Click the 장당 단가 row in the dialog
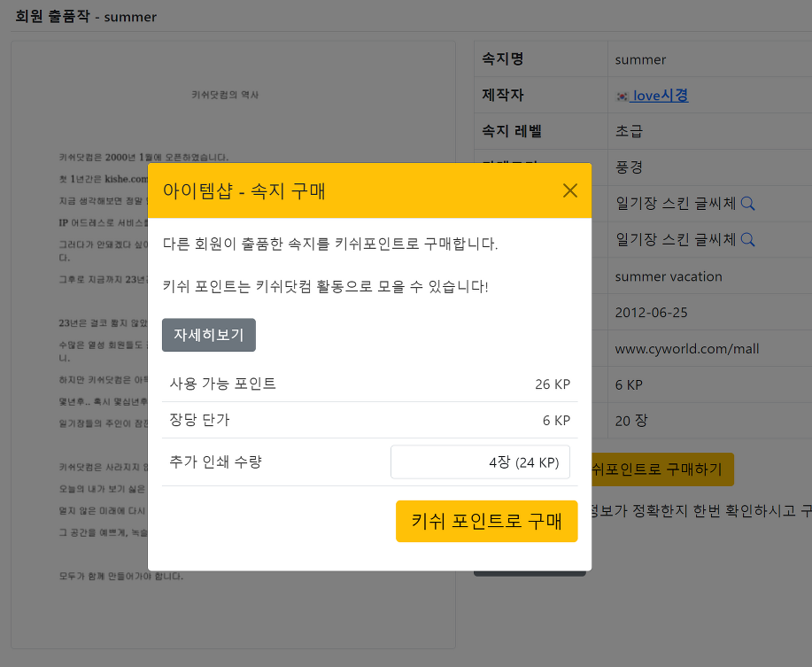The image size is (812, 667). coord(369,420)
